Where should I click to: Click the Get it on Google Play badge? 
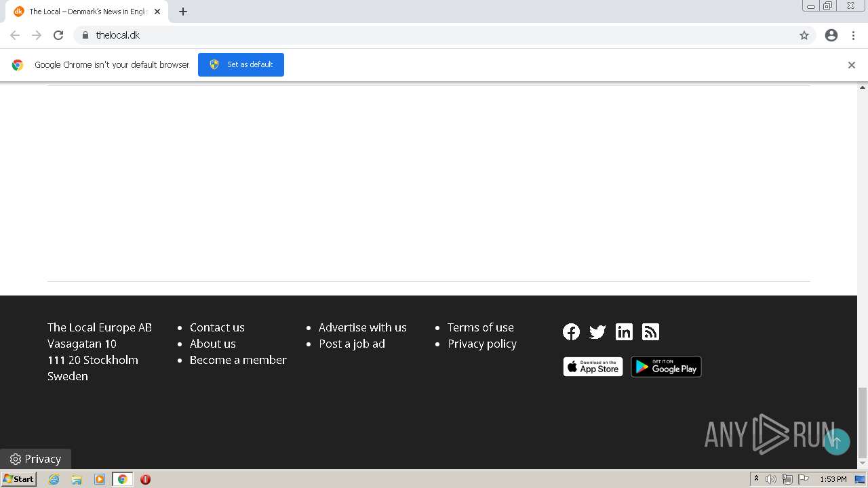pyautogui.click(x=666, y=367)
